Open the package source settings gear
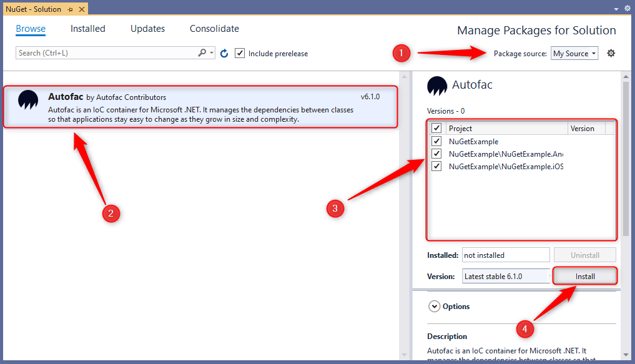 click(611, 53)
